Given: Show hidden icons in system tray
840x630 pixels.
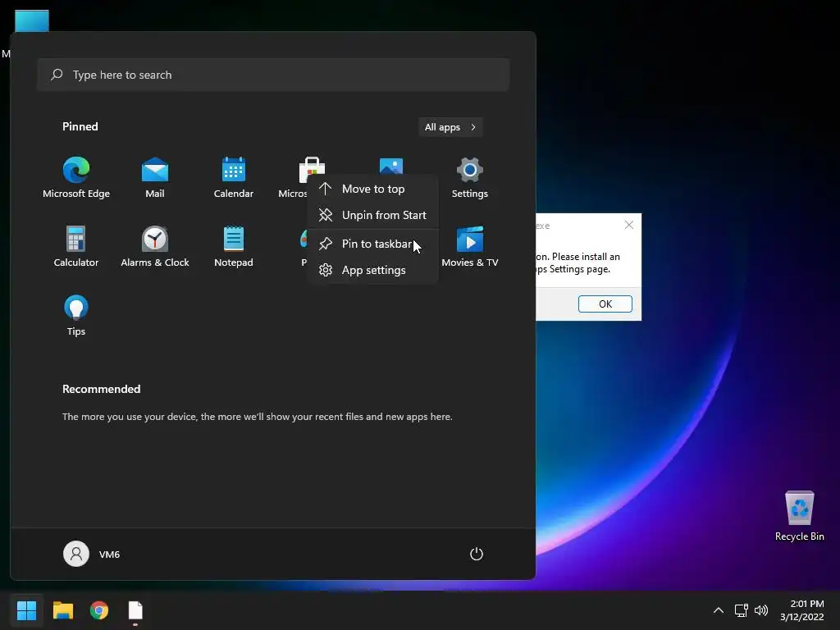Looking at the screenshot, I should [x=719, y=610].
